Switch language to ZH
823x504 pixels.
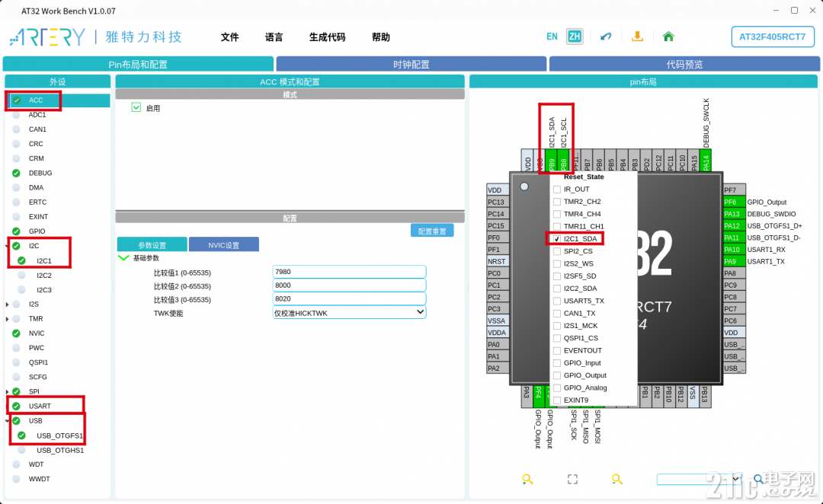click(575, 37)
